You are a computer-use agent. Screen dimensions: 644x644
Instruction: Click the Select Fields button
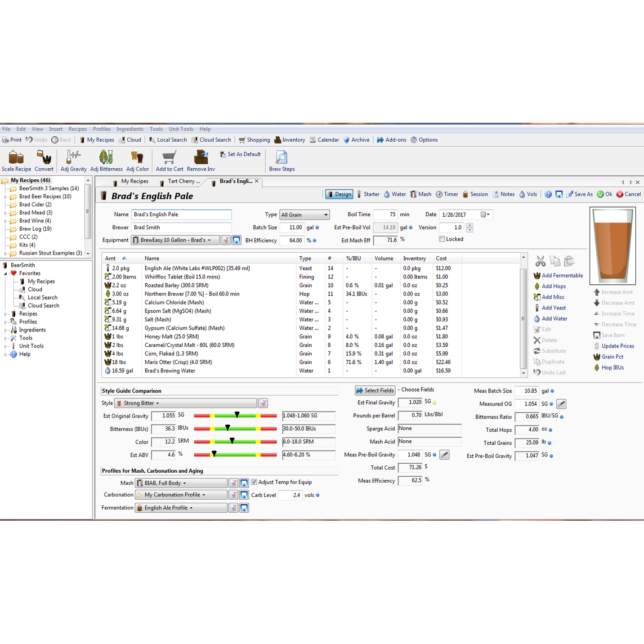point(375,390)
